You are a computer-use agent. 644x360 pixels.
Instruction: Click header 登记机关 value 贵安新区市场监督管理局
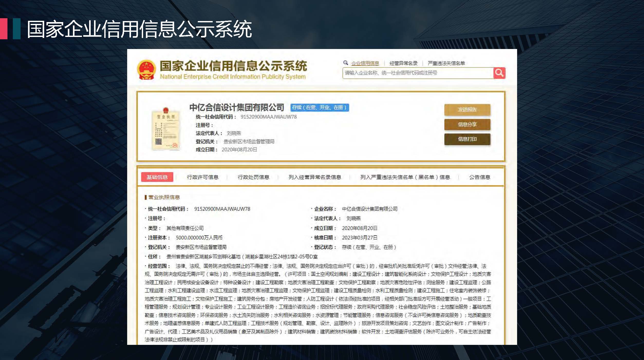249,141
